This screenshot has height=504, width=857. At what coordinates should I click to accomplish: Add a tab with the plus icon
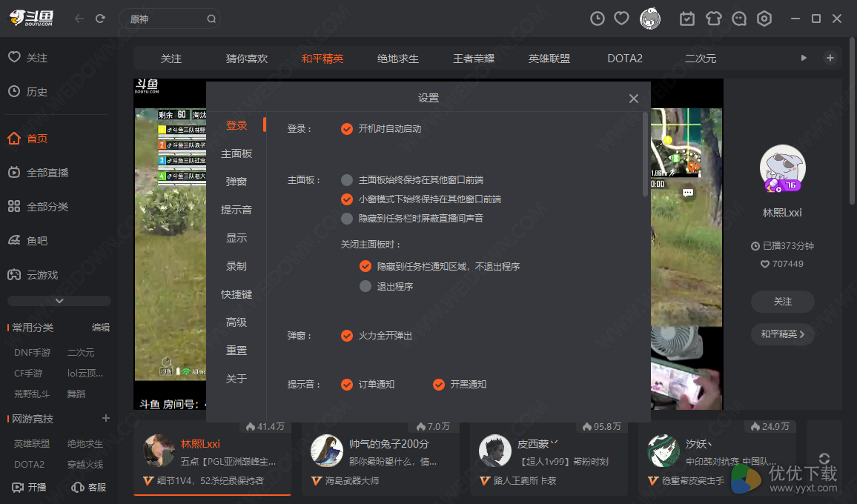(830, 58)
